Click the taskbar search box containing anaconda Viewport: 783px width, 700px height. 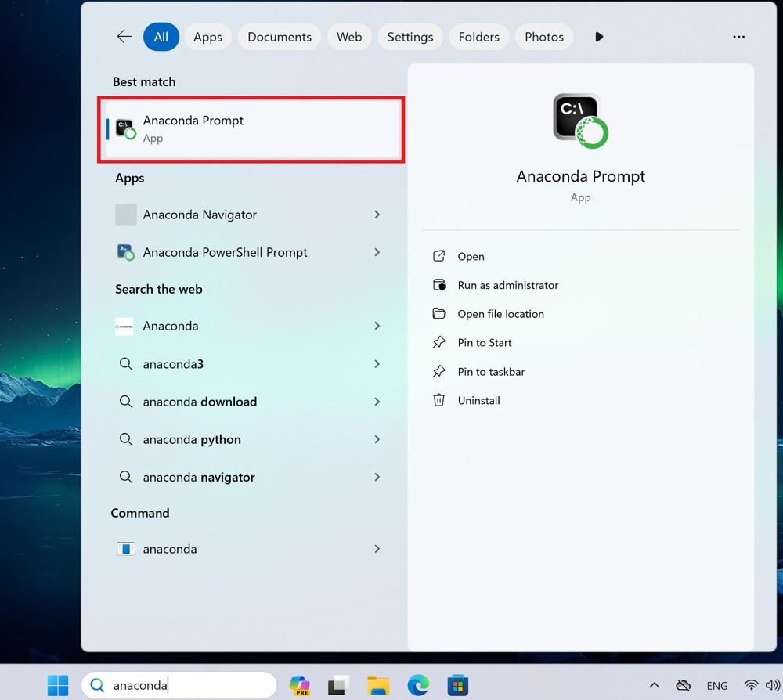pos(179,685)
